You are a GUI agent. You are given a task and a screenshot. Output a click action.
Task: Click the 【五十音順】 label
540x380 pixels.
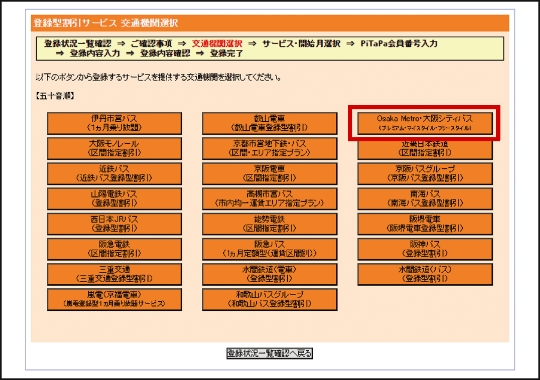tap(55, 96)
